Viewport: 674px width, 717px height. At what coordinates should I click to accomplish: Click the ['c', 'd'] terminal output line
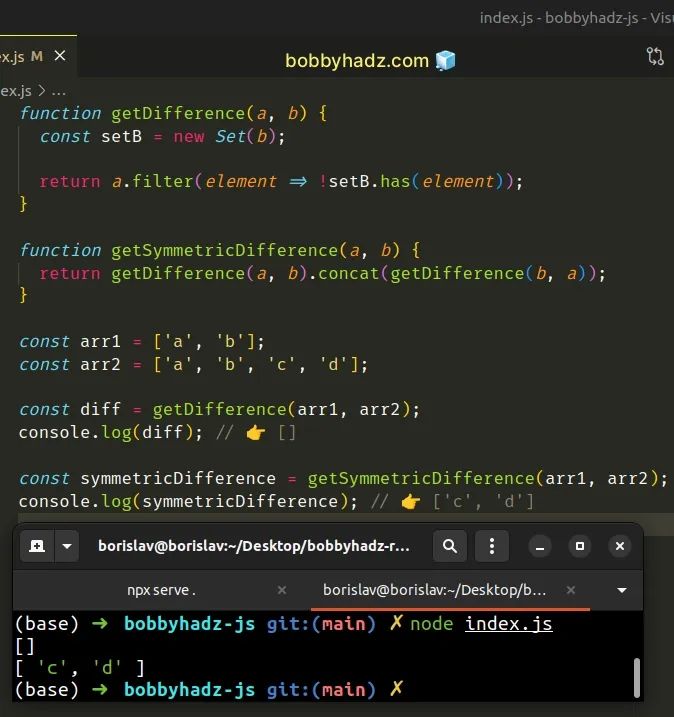tap(80, 668)
